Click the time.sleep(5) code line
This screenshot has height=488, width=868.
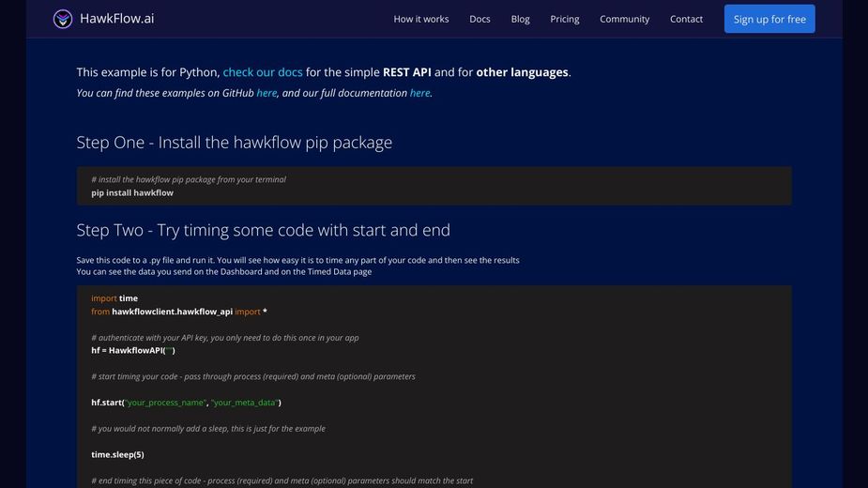click(117, 454)
